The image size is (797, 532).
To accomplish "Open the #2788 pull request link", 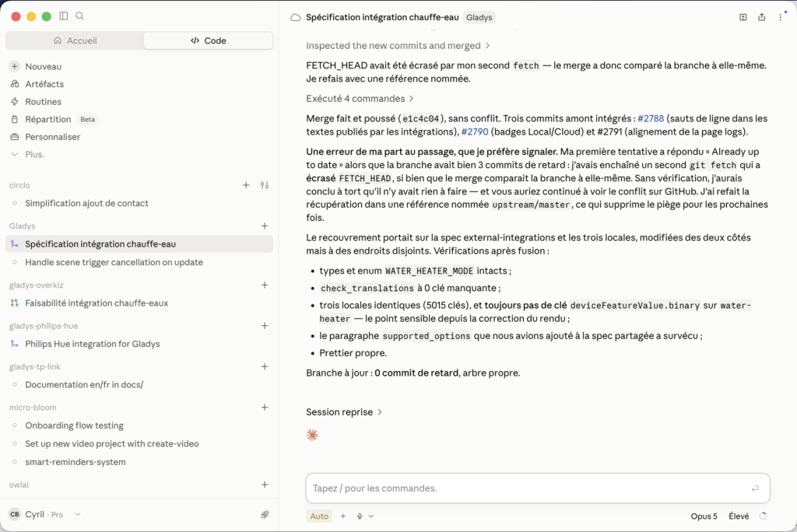I will (651, 118).
